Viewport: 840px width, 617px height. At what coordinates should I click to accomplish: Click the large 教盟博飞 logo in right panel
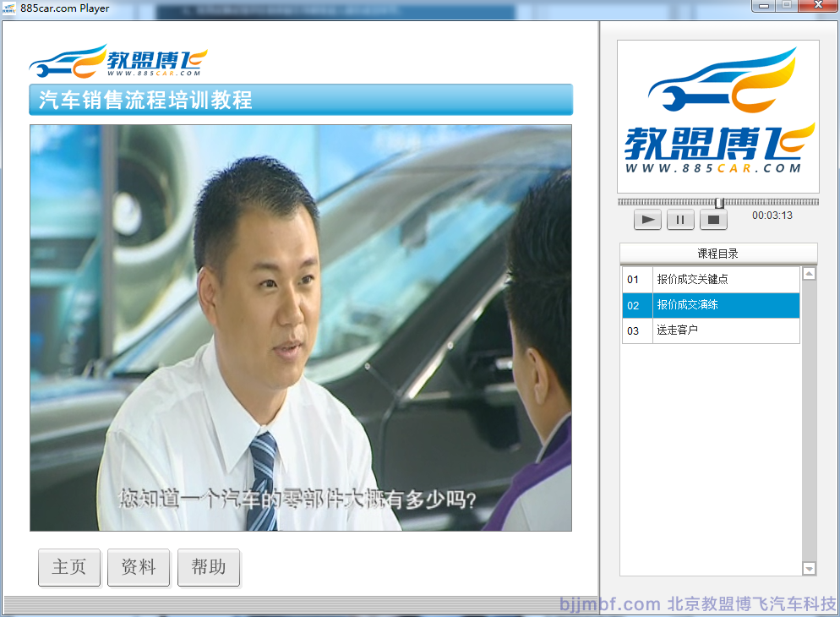718,116
